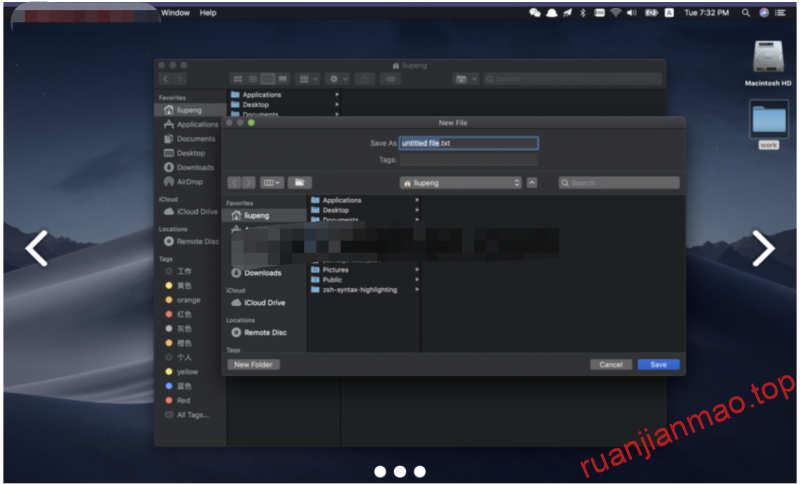Image resolution: width=800 pixels, height=484 pixels.
Task: Click the New Folder button
Action: point(253,365)
